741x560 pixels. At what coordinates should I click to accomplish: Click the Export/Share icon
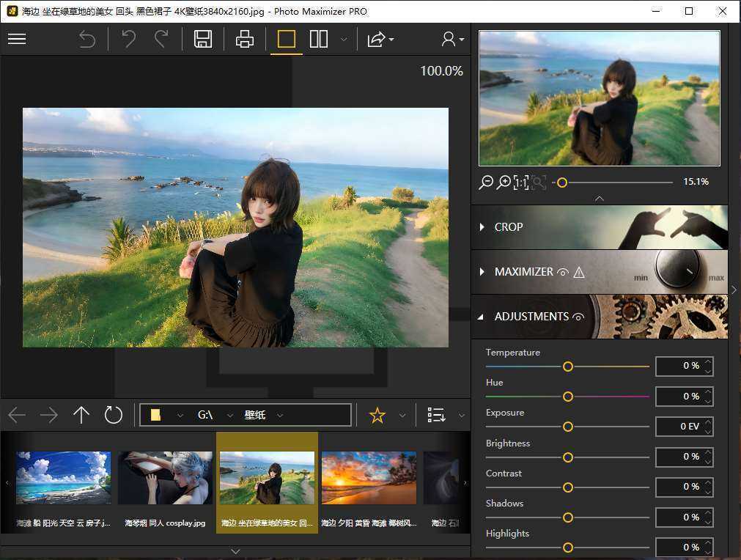tap(375, 39)
